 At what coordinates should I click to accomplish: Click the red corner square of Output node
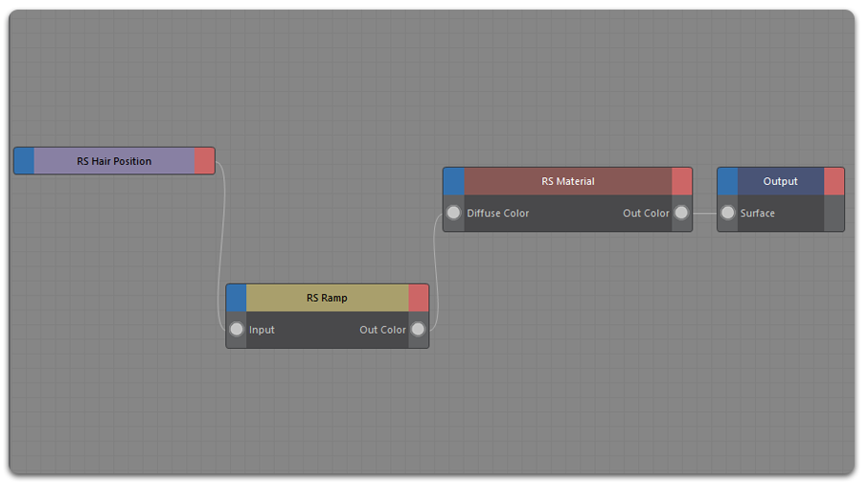click(x=834, y=181)
